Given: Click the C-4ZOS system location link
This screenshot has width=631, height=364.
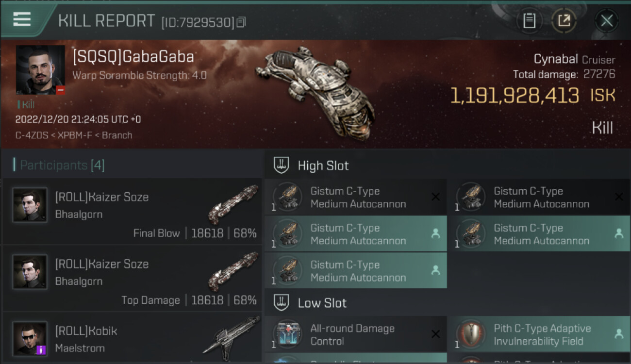Looking at the screenshot, I should pos(32,135).
